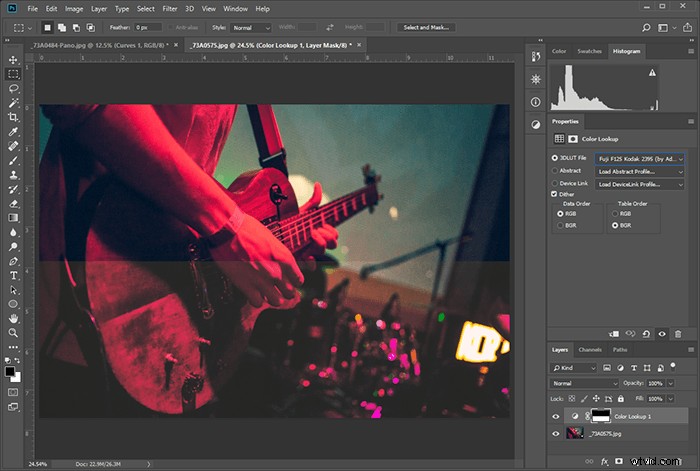Toggle the Dither checkbox
700x471 pixels.
pyautogui.click(x=554, y=194)
